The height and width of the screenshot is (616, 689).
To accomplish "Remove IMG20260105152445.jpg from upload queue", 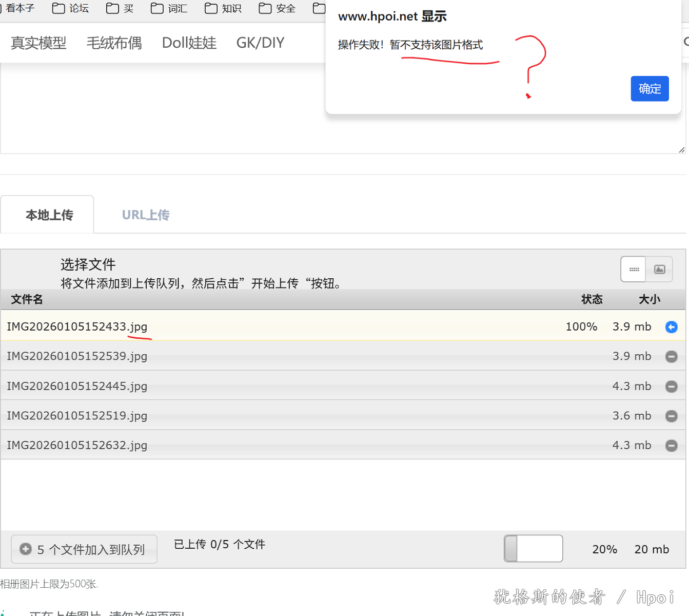I will coord(671,387).
